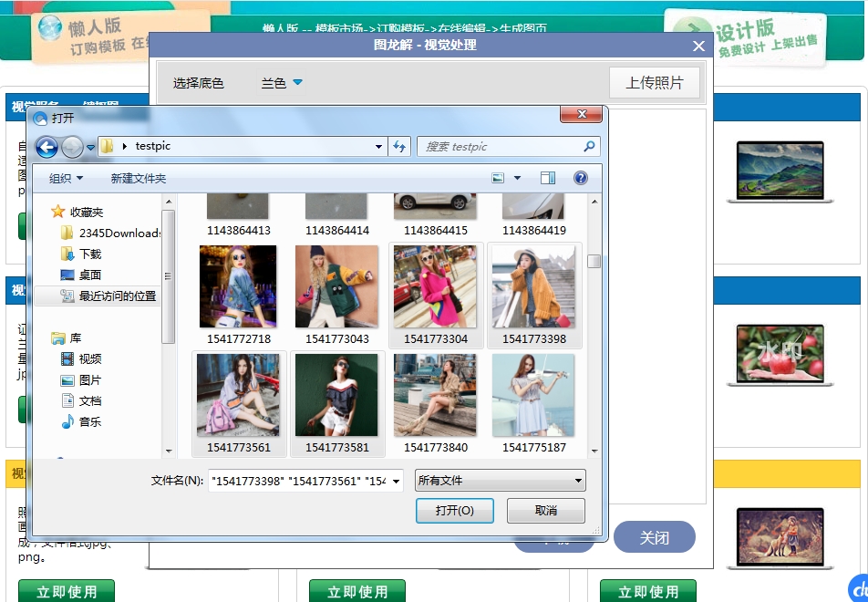The height and width of the screenshot is (602, 868).
Task: Expand the view options dropdown arrow
Action: (x=518, y=178)
